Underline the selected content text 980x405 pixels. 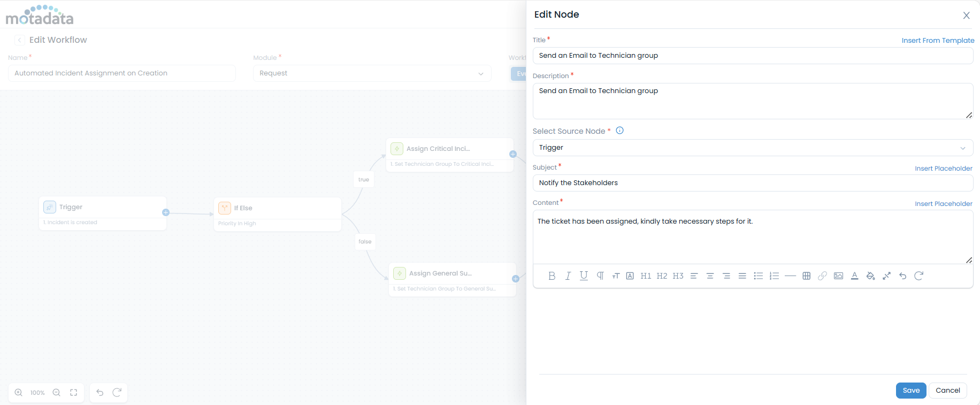[584, 276]
